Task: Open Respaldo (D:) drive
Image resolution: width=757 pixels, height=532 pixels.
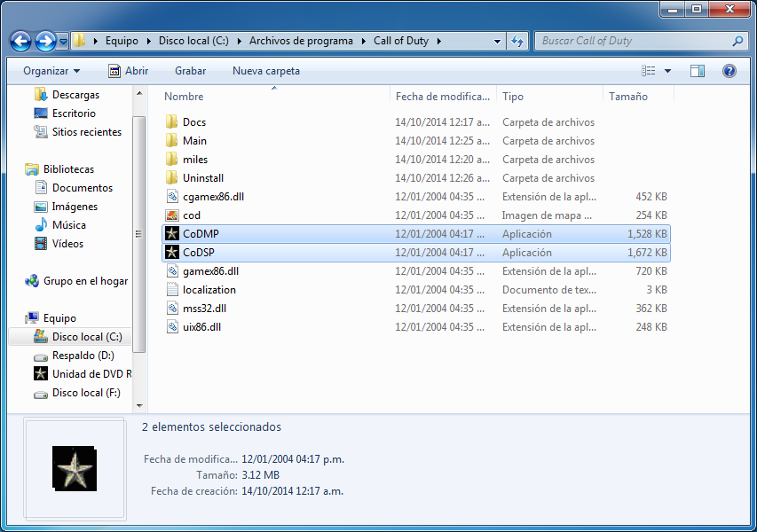Action: click(x=83, y=356)
